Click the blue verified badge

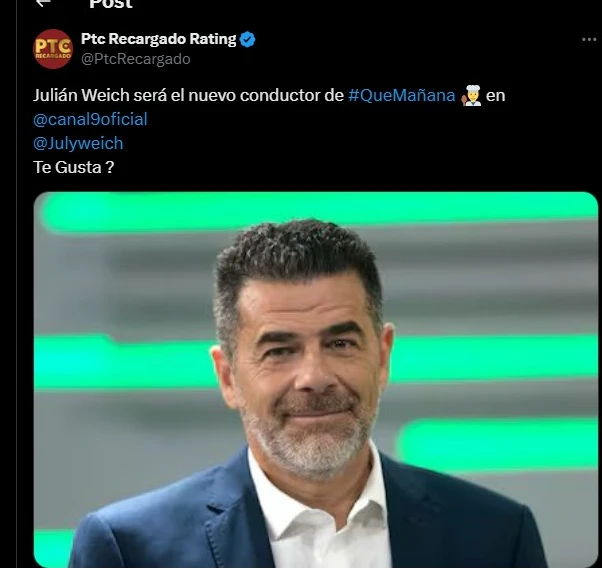click(248, 40)
